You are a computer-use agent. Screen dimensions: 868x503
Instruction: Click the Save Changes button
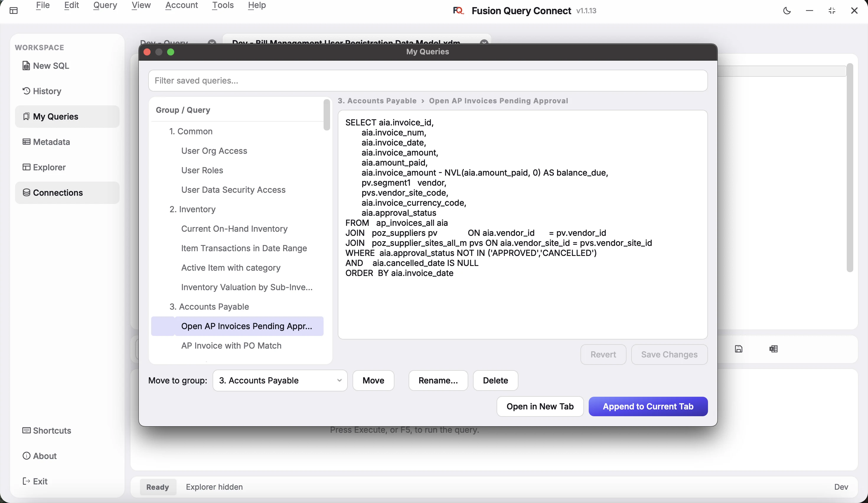(x=669, y=354)
